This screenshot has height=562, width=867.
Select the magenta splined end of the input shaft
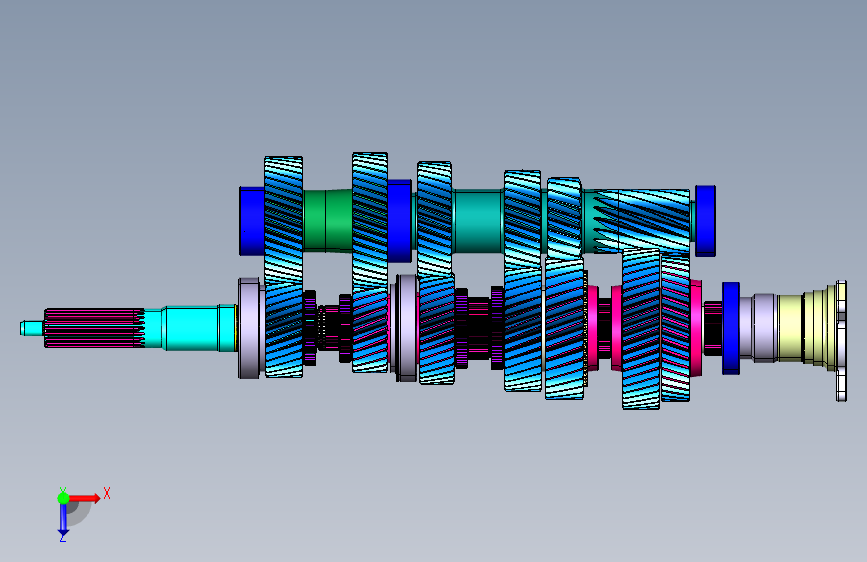point(94,328)
